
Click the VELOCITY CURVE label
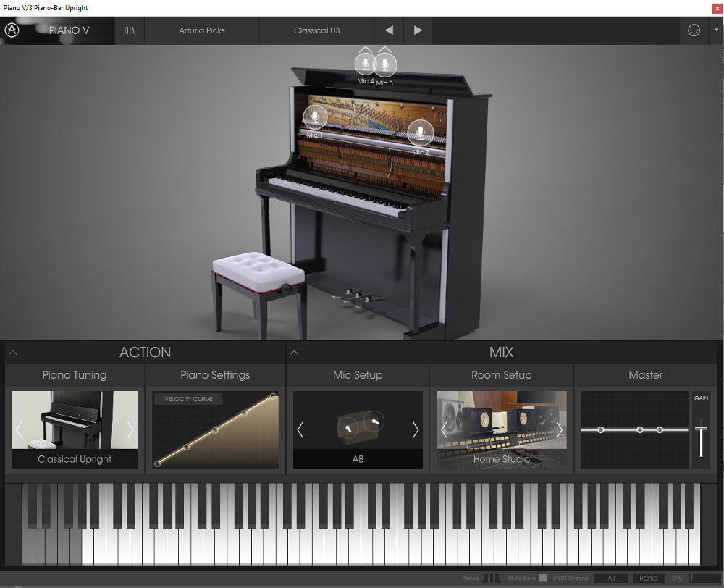188,399
